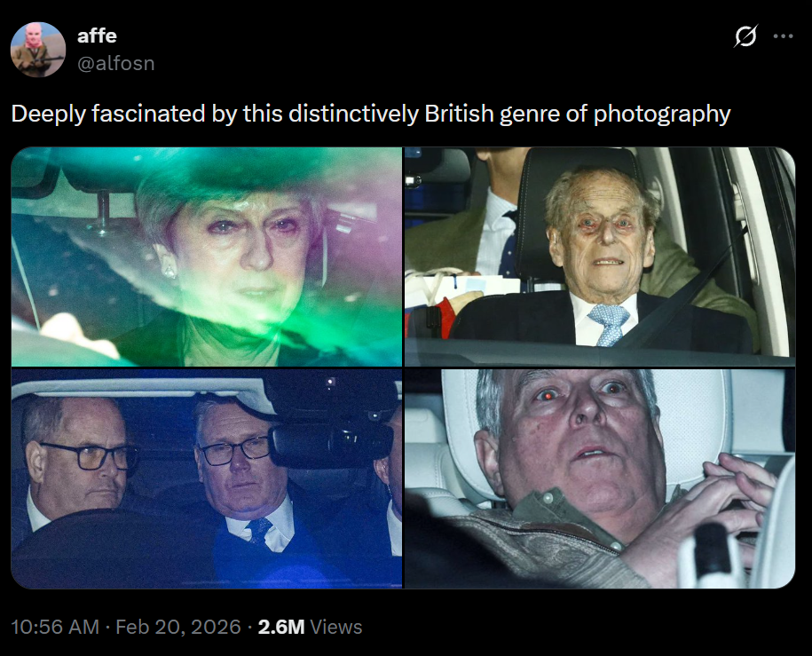Click the rearview mirror in bottom-left photo
The width and height of the screenshot is (812, 656).
pyautogui.click(x=330, y=445)
